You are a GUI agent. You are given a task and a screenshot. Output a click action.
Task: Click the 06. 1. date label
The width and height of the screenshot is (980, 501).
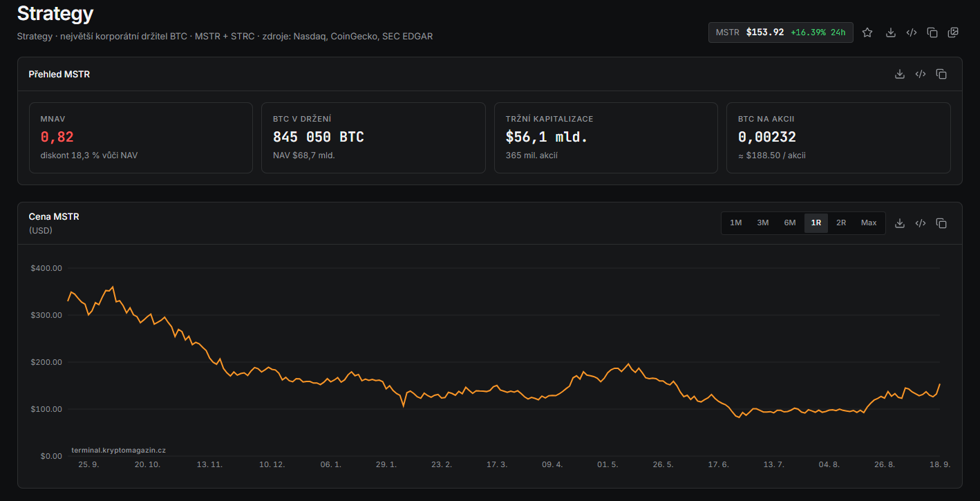(330, 464)
